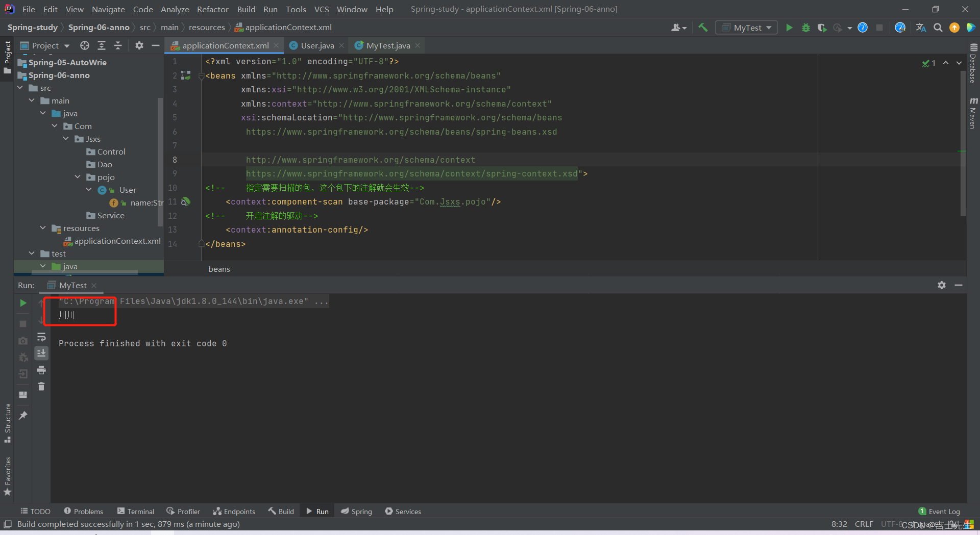Switch to MyTest.java editor tab

(388, 45)
